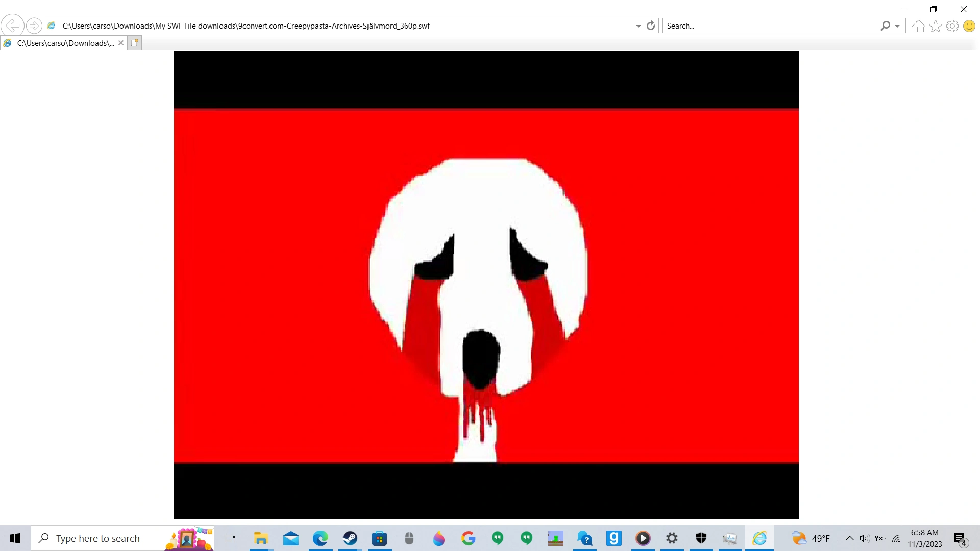
Task: Launch Steam from the taskbar
Action: pos(350,538)
